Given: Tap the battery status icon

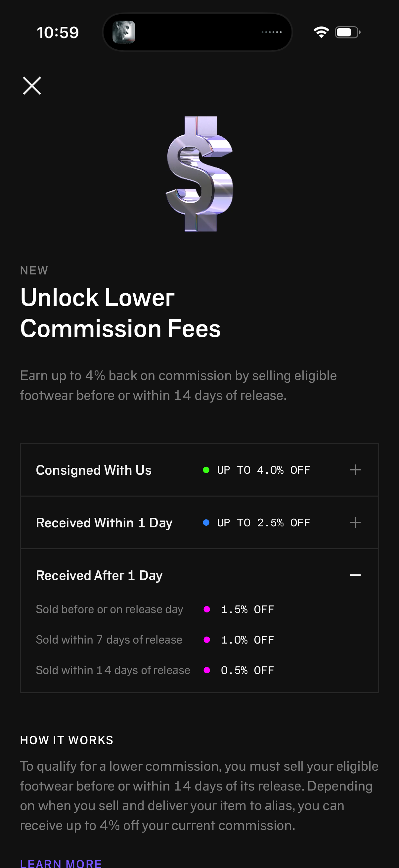Looking at the screenshot, I should tap(347, 32).
